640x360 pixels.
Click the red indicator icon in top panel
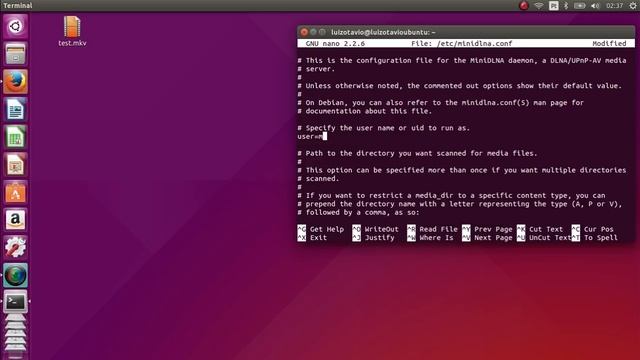click(x=524, y=5)
